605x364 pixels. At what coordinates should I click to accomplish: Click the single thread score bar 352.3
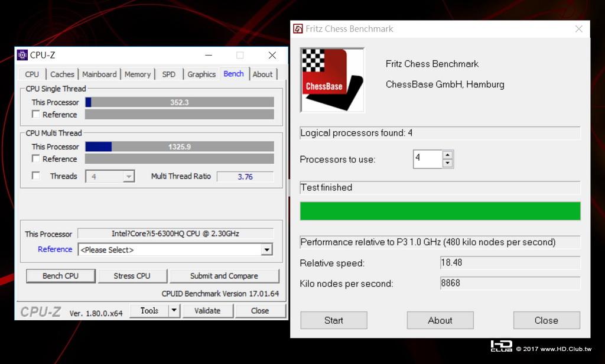point(180,102)
